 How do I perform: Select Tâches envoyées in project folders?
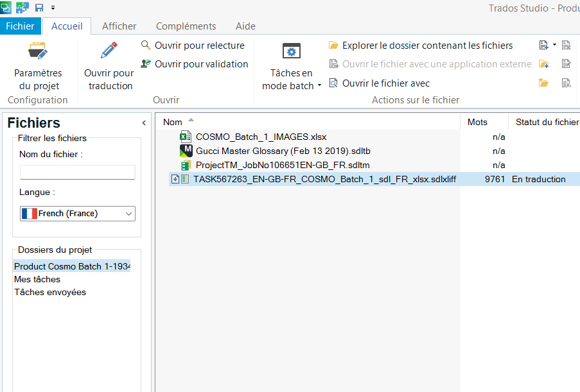[x=50, y=293]
